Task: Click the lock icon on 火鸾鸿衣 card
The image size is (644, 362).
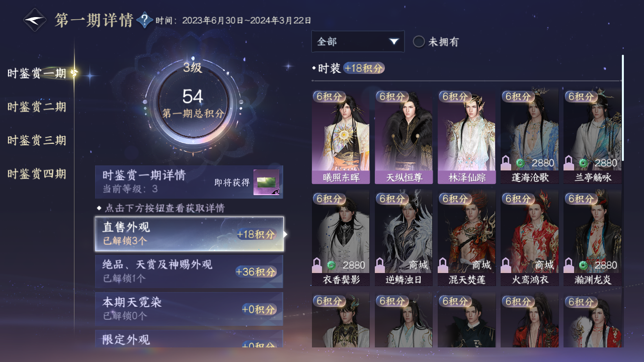Action: click(x=507, y=264)
